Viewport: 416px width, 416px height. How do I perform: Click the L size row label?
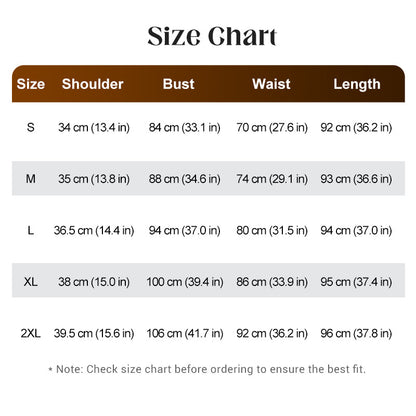click(31, 230)
